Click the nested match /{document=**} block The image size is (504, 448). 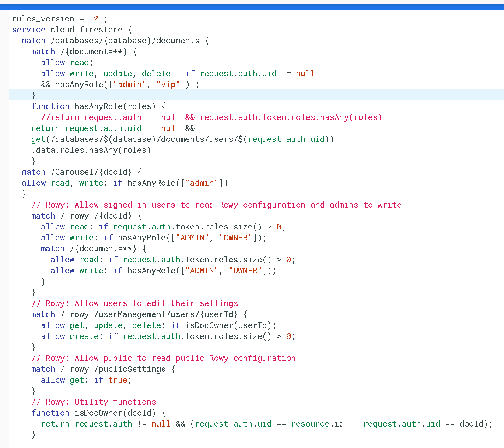point(96,248)
